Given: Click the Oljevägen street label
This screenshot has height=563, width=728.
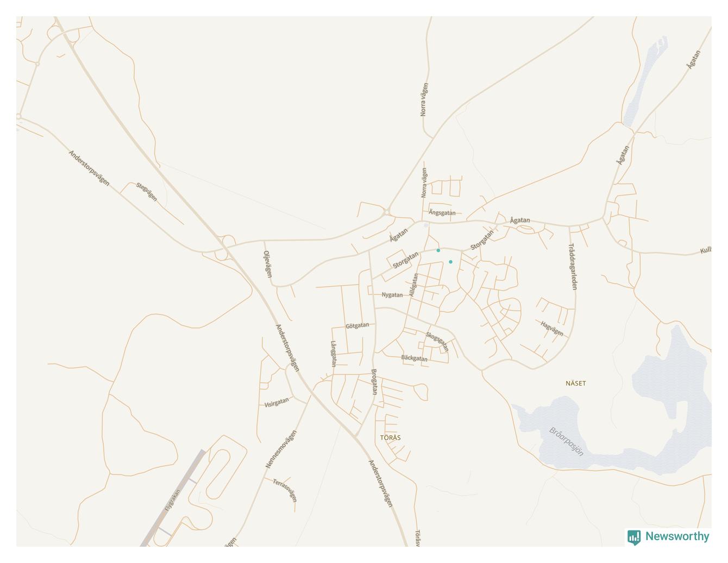Looking at the screenshot, I should 267,264.
